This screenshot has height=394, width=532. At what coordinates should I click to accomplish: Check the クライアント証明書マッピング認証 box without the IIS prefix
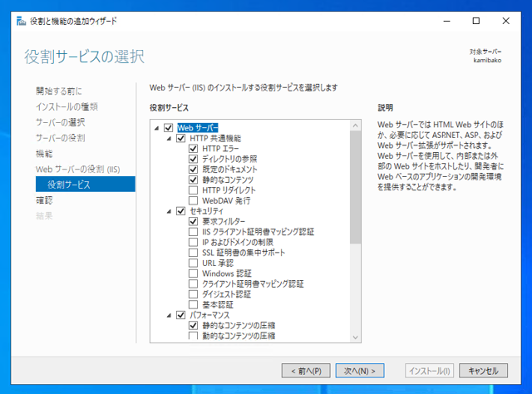point(194,283)
